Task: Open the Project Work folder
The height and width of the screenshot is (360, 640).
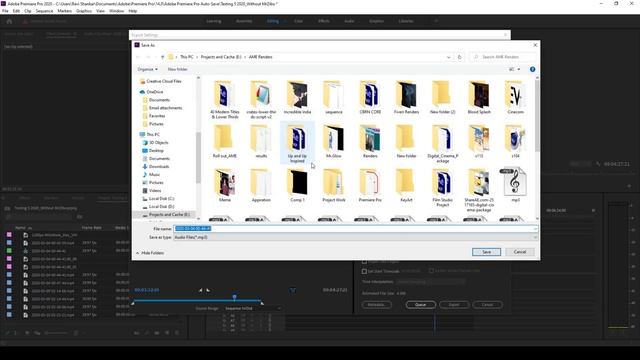Action: coord(333,186)
